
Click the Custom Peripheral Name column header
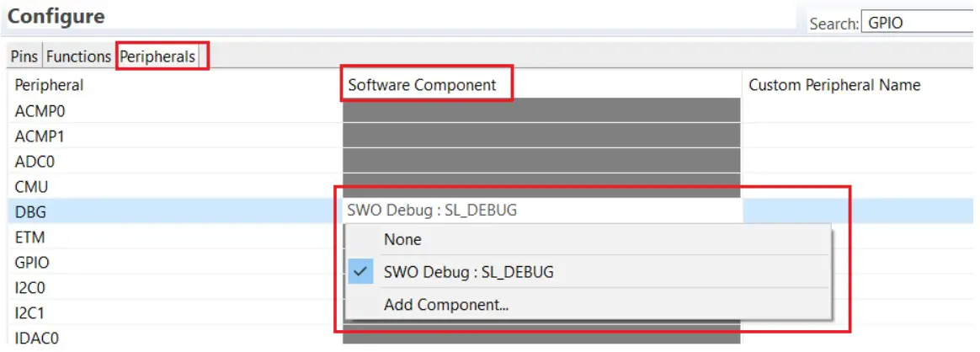pos(834,85)
